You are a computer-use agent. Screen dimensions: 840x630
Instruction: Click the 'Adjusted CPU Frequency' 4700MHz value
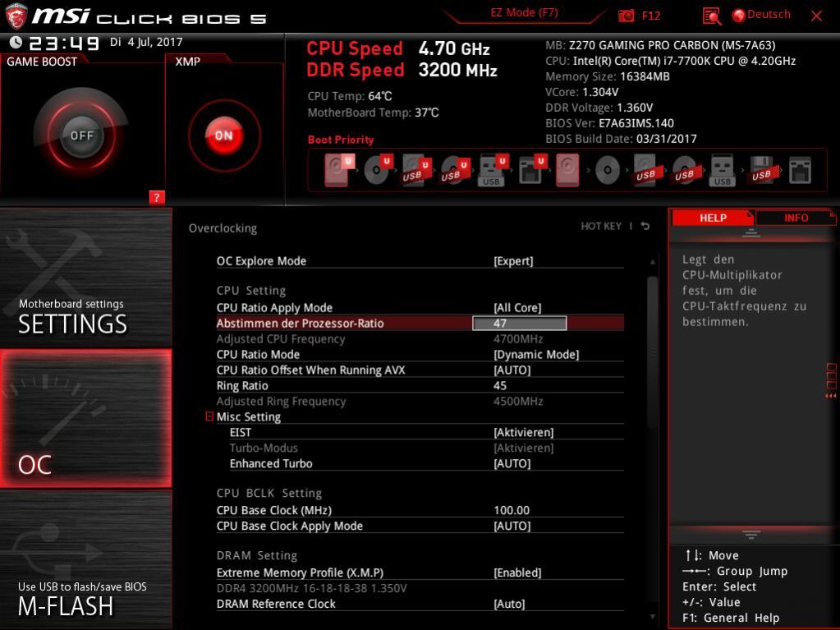pyautogui.click(x=518, y=338)
